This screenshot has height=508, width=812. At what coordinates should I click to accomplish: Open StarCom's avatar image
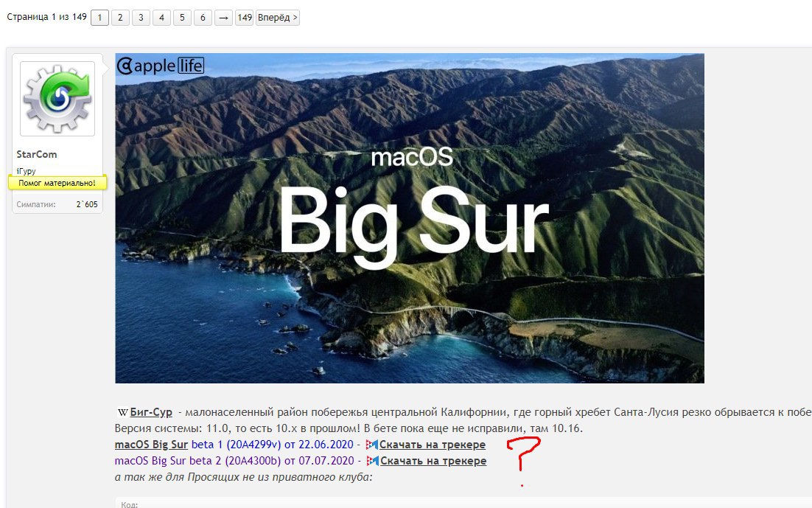[x=57, y=99]
